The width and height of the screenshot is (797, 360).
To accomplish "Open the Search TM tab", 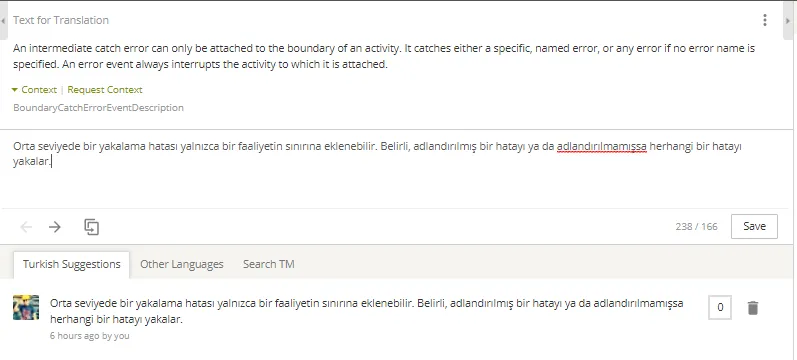I will coord(268,264).
